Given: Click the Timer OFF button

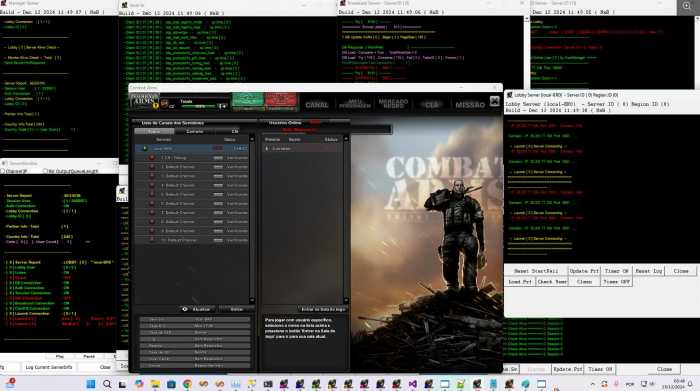Looking at the screenshot, I should [616, 282].
